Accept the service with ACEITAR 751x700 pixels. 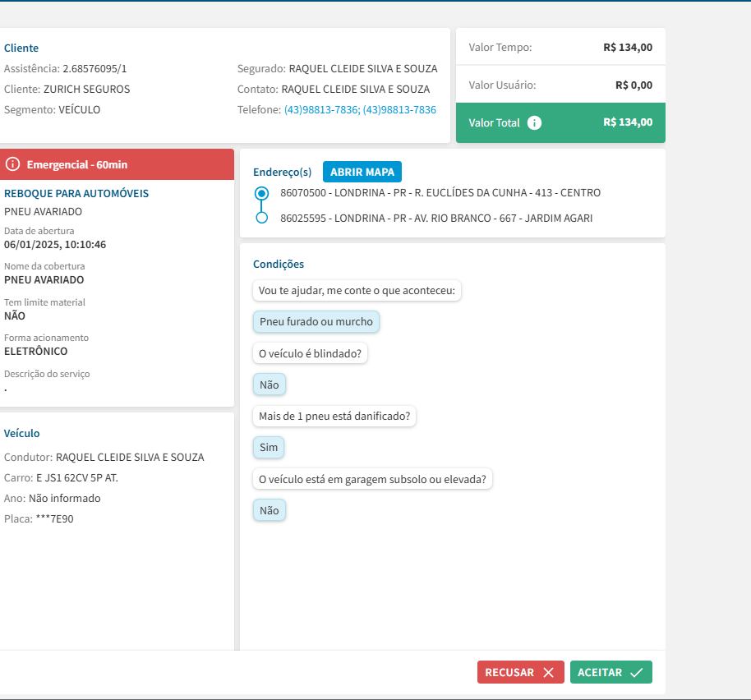click(610, 672)
